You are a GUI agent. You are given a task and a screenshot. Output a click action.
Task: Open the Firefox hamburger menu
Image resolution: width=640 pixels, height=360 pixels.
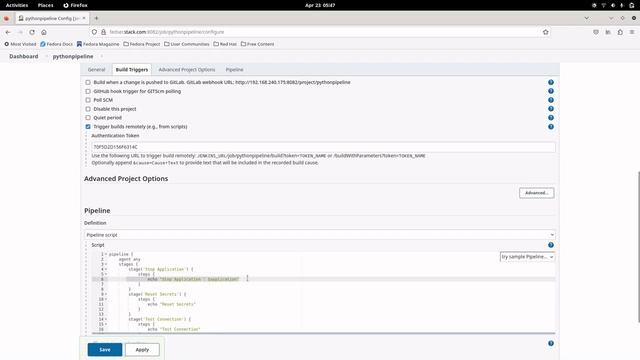632,32
